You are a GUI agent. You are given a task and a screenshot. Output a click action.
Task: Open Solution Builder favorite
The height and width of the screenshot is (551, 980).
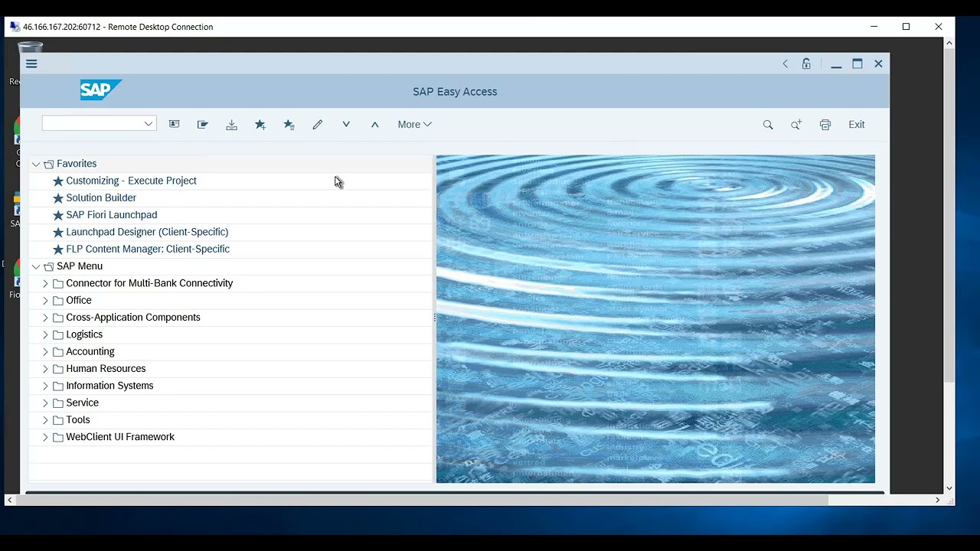tap(101, 198)
